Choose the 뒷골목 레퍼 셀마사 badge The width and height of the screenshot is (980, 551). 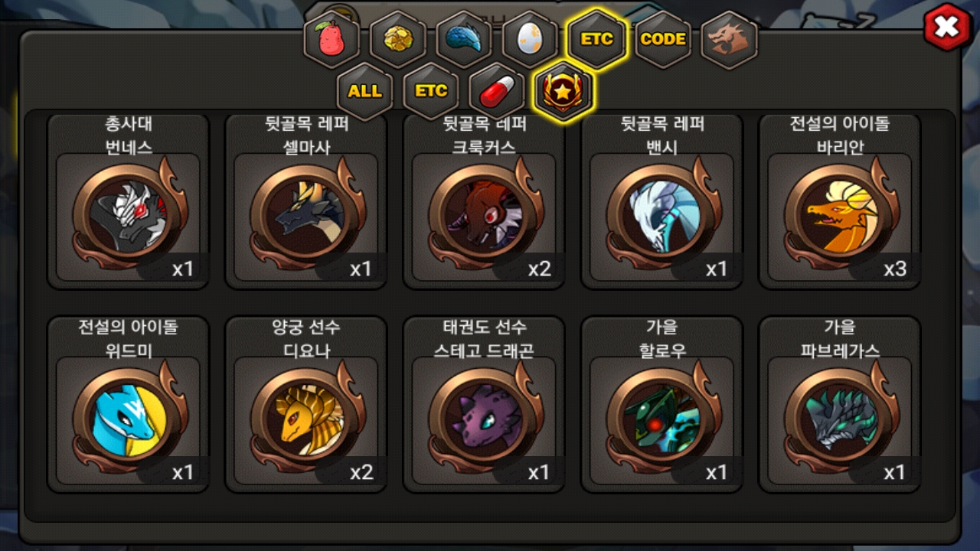305,201
